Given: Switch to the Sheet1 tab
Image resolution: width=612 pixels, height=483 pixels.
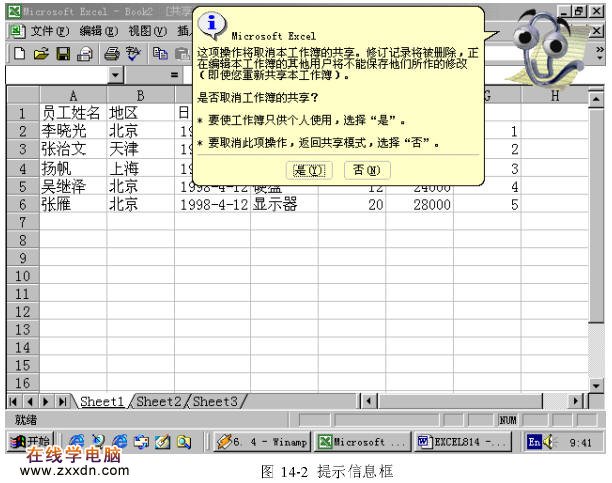Looking at the screenshot, I should pos(101,401).
